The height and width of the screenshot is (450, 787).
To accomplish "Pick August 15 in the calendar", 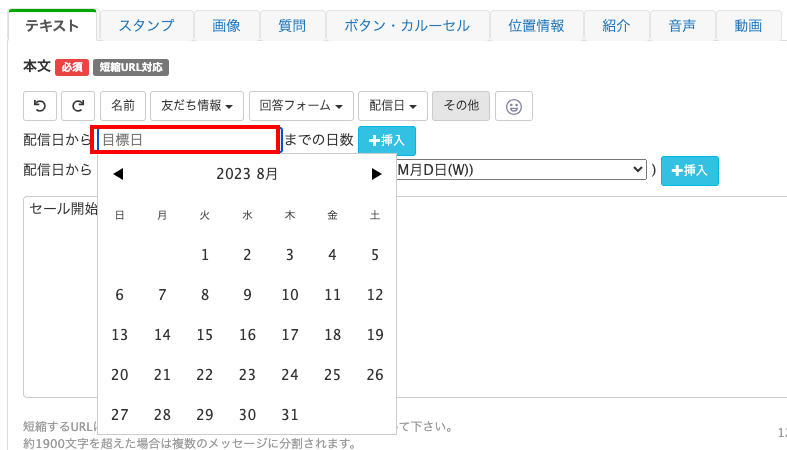I will tap(205, 335).
